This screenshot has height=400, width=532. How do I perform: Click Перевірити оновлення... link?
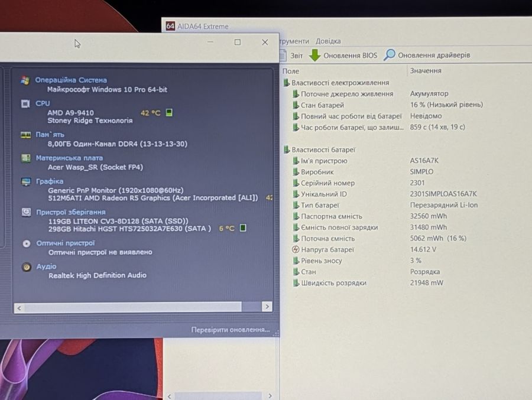point(231,330)
